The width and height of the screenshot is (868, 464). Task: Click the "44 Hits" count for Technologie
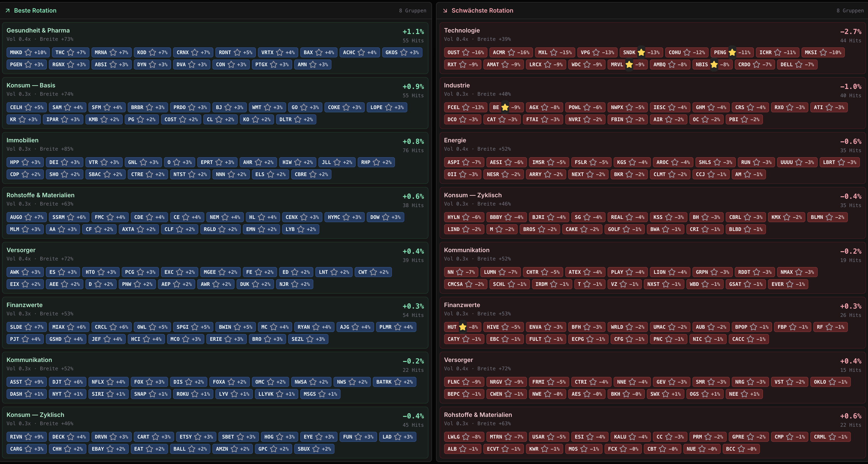coord(850,41)
